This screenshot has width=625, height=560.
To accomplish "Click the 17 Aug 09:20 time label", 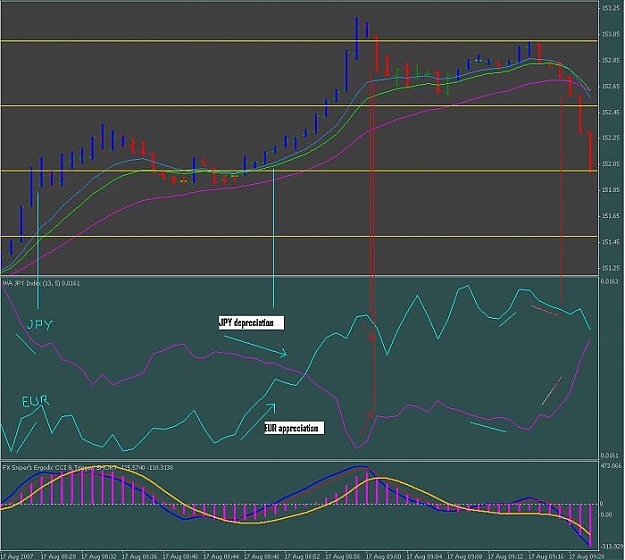I will tap(587, 556).
